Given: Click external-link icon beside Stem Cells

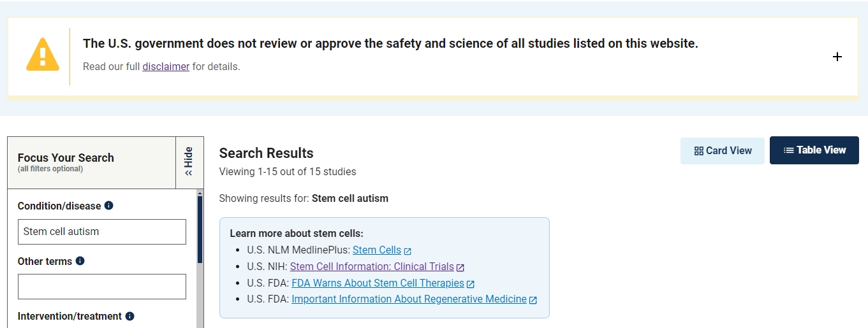Looking at the screenshot, I should click(408, 251).
